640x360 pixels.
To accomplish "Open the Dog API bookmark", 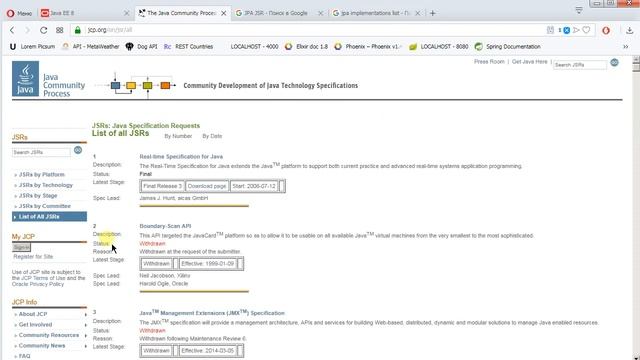I will [x=142, y=47].
